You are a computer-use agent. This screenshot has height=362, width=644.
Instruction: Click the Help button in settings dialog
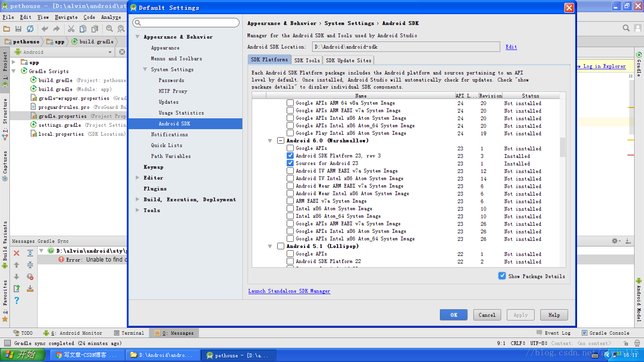554,315
